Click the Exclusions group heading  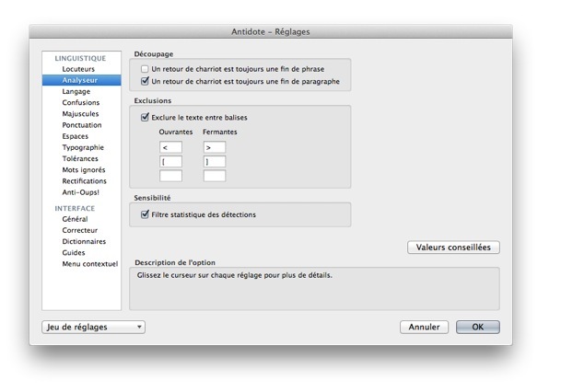153,101
